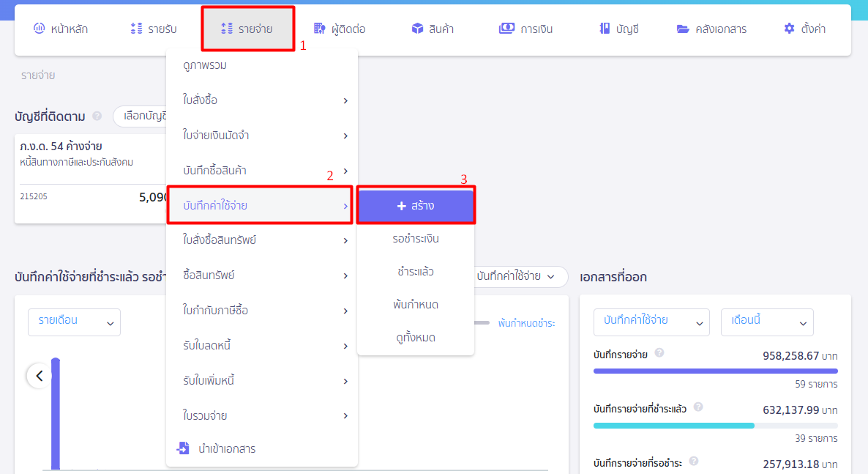
Task: Select พ้นกำหนด in submenu
Action: point(416,304)
